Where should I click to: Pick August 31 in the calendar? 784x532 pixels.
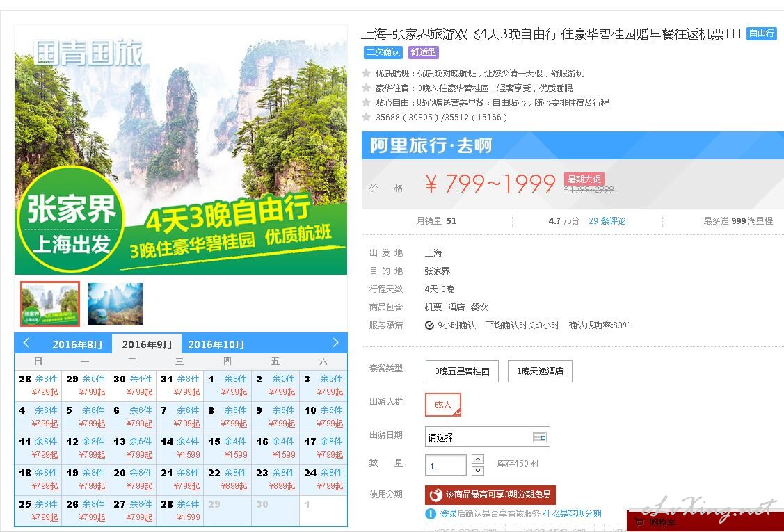[x=180, y=385]
